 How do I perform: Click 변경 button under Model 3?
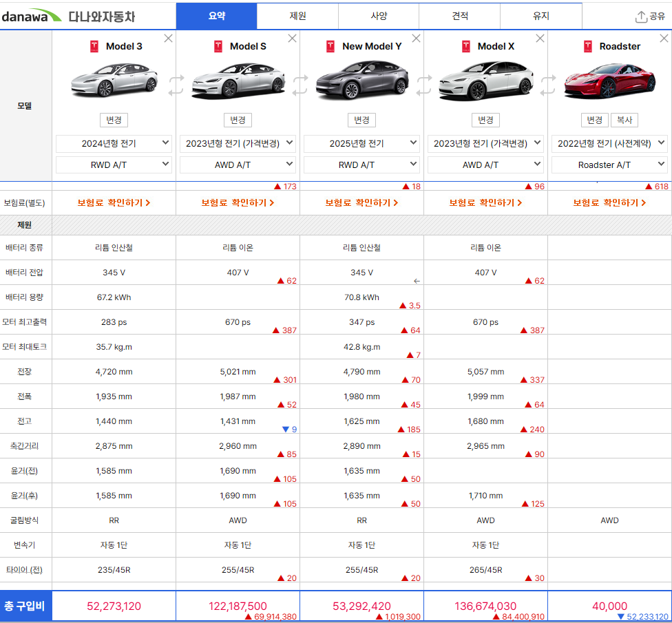point(114,120)
